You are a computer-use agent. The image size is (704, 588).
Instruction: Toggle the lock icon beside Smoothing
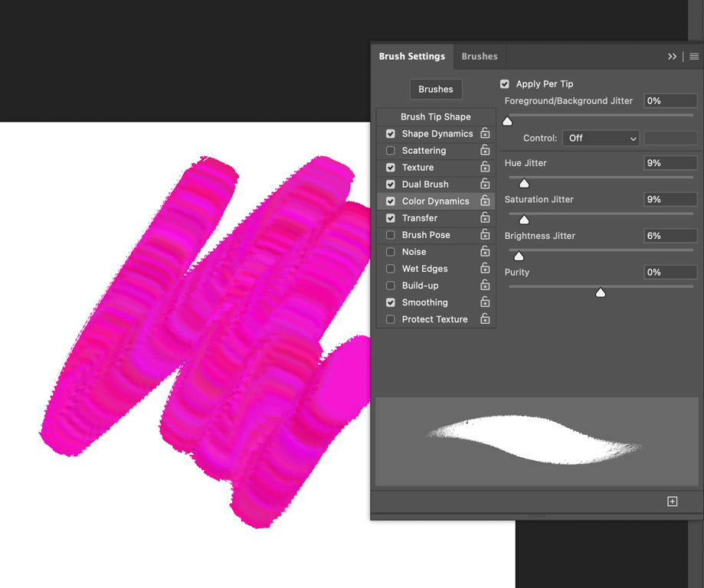click(485, 302)
